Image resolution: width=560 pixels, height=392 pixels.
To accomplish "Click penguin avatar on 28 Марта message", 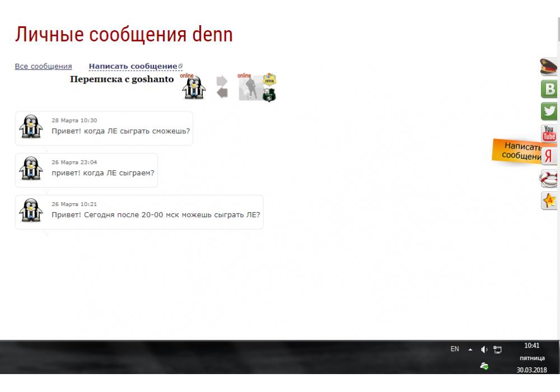I will point(31,127).
